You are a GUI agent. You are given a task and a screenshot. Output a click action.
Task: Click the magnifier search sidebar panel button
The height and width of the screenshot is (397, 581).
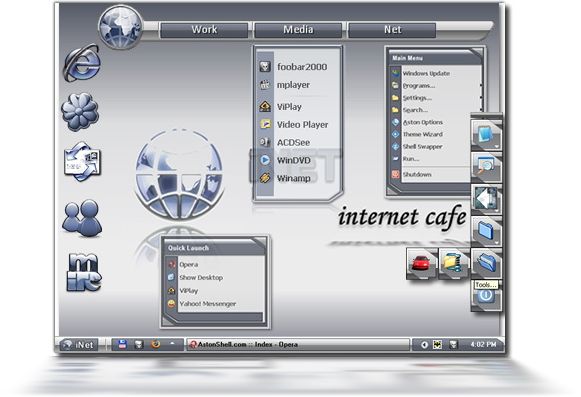[486, 167]
